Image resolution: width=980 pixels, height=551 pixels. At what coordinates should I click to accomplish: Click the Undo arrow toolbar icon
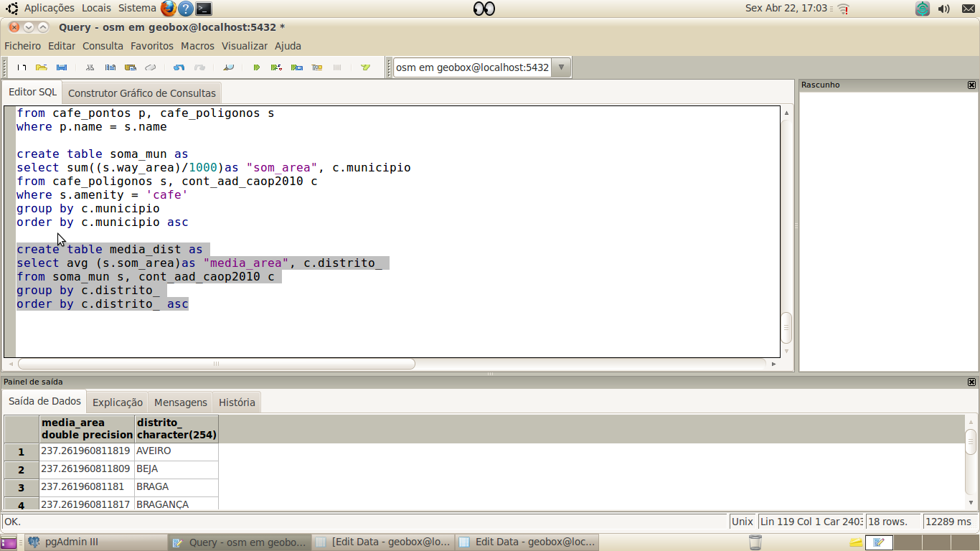tap(179, 67)
